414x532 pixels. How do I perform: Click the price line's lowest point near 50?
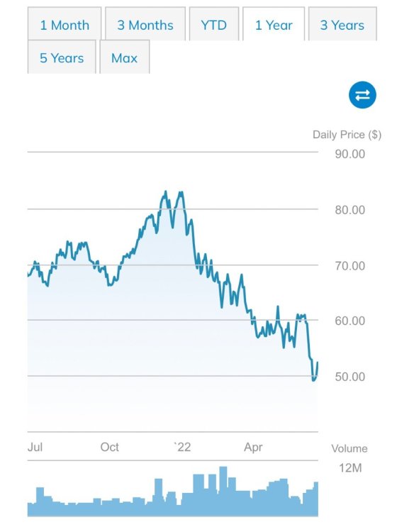313,380
